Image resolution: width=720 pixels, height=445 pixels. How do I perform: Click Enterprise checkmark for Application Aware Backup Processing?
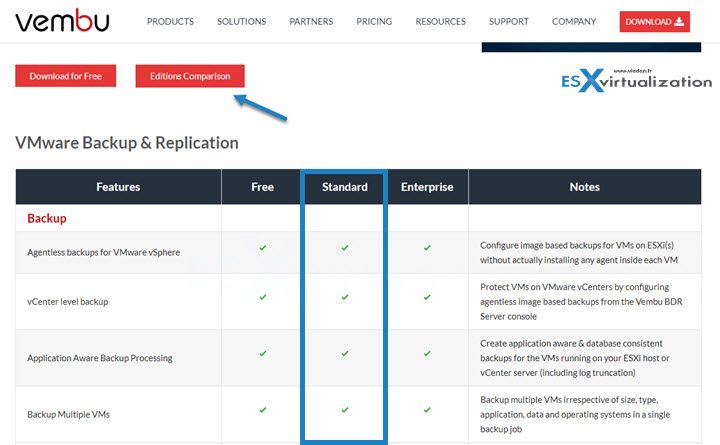pyautogui.click(x=427, y=353)
